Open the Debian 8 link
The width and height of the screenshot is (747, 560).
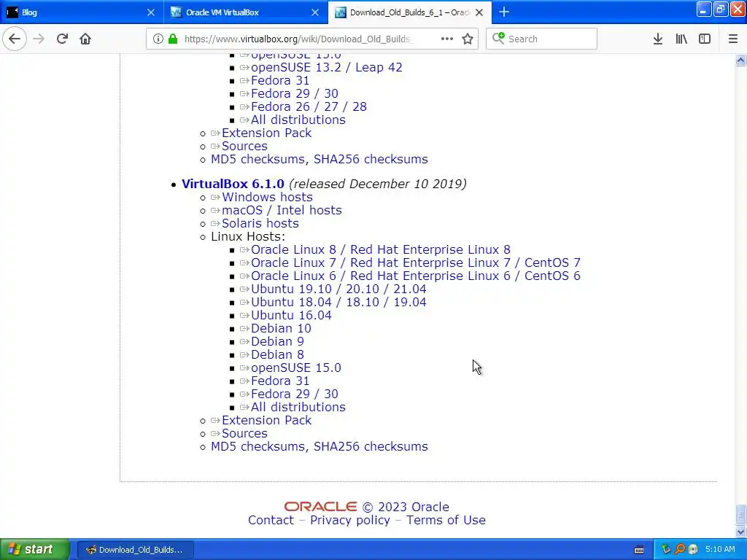tap(277, 355)
